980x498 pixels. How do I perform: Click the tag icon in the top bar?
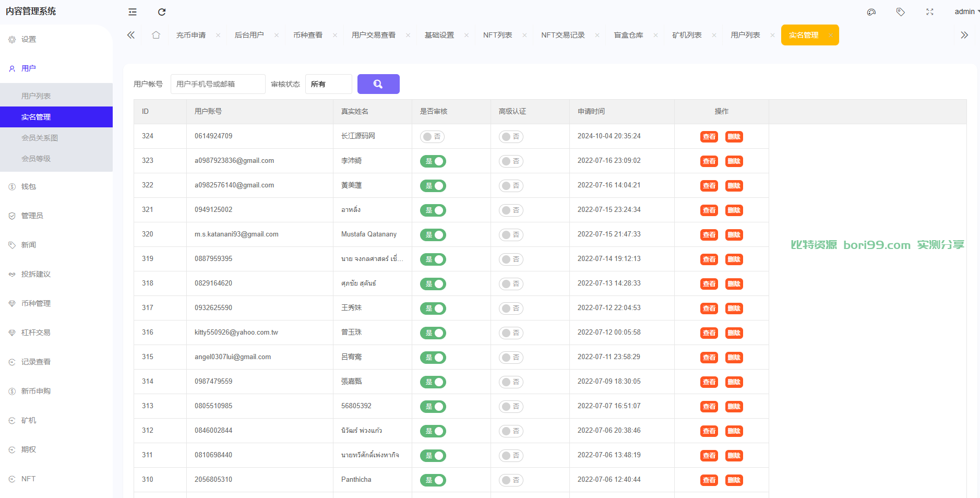pos(901,12)
